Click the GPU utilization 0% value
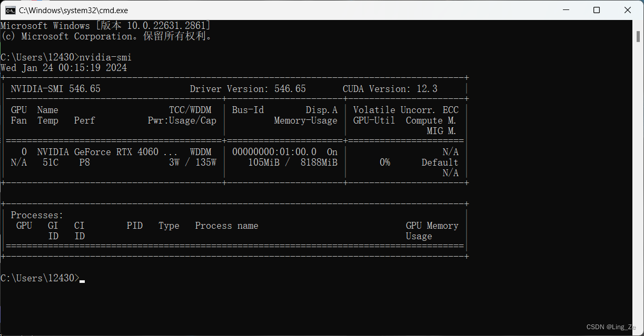The height and width of the screenshot is (336, 644). [x=385, y=162]
